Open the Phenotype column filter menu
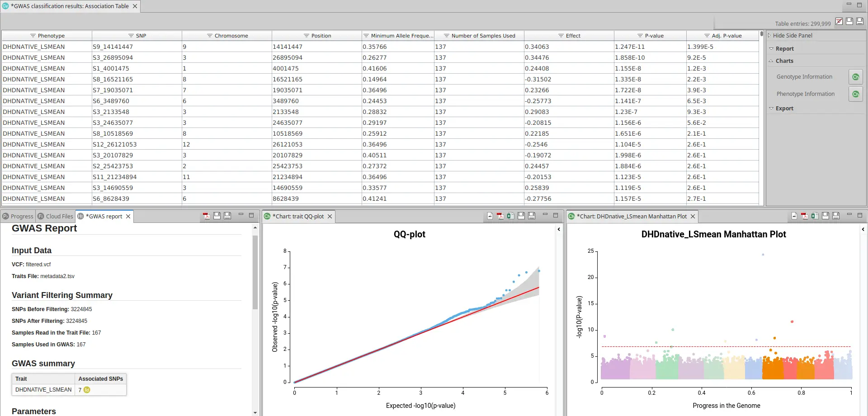 tap(33, 36)
